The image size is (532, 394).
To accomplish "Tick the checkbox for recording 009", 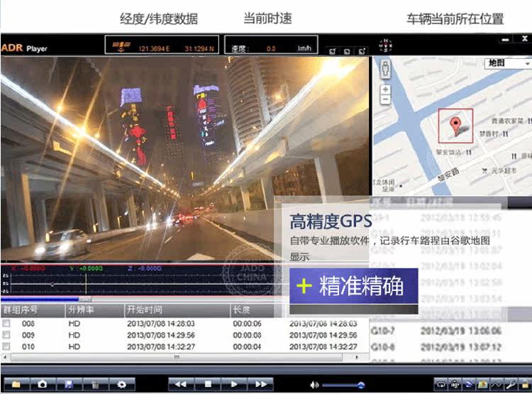I will pyautogui.click(x=6, y=335).
